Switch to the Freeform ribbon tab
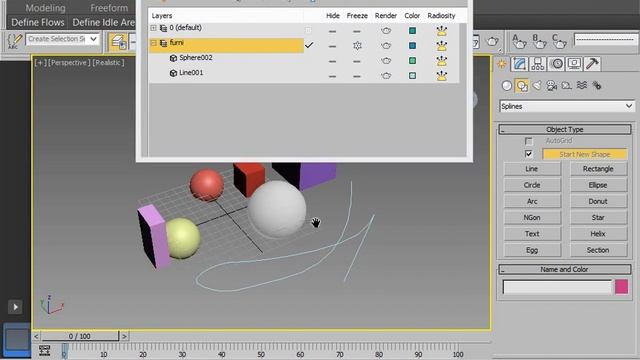Viewport: 640px width, 360px height. click(x=109, y=8)
